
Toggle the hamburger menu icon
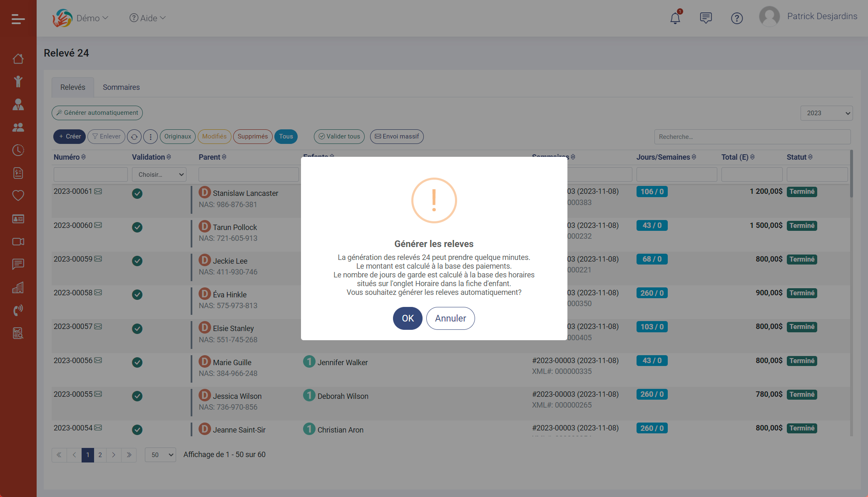click(18, 19)
